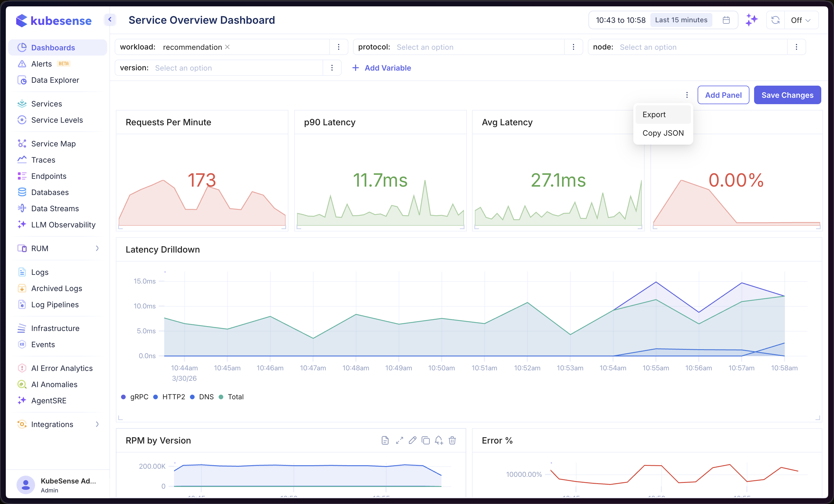Open Alerts in the sidebar
This screenshot has height=504, width=834.
coord(58,64)
